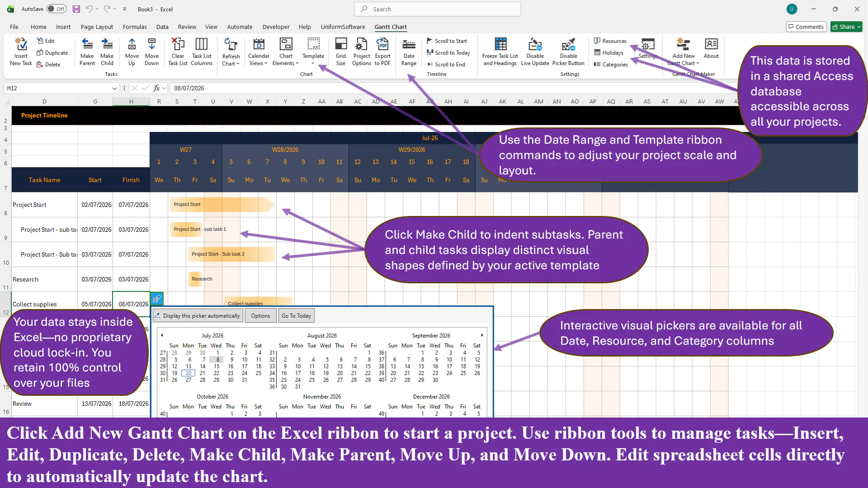Image resolution: width=868 pixels, height=488 pixels.
Task: Switch to the Developer tab
Action: click(276, 27)
